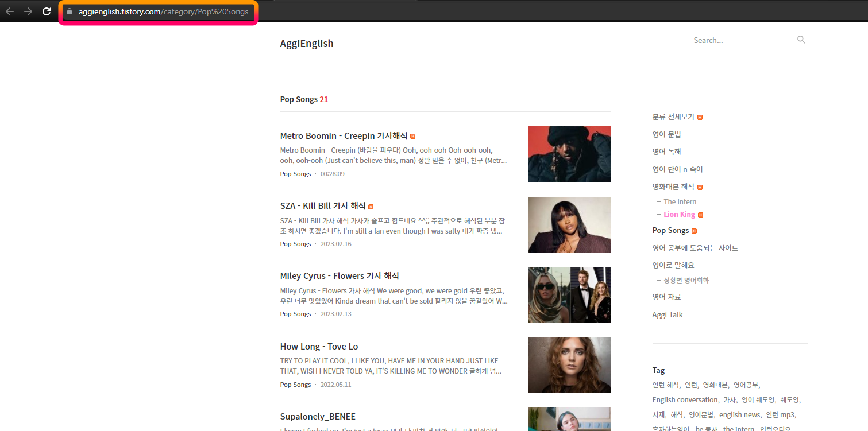Go to AggiEnglish blog home title
868x431 pixels.
point(307,44)
